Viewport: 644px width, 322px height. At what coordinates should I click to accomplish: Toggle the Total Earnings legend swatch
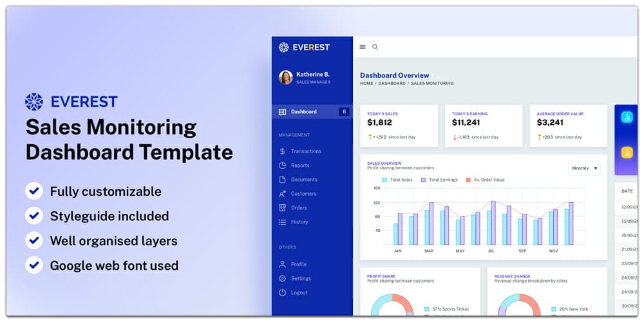[x=424, y=180]
